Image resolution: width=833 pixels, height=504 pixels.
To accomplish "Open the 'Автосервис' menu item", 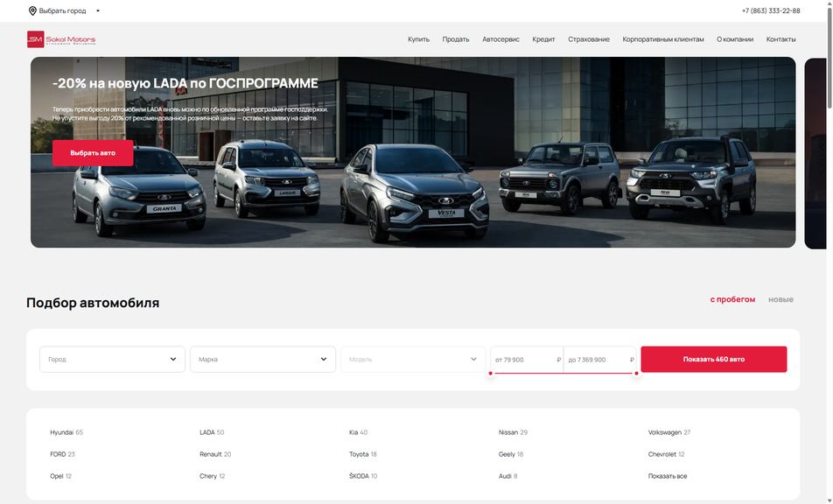I will coord(501,39).
